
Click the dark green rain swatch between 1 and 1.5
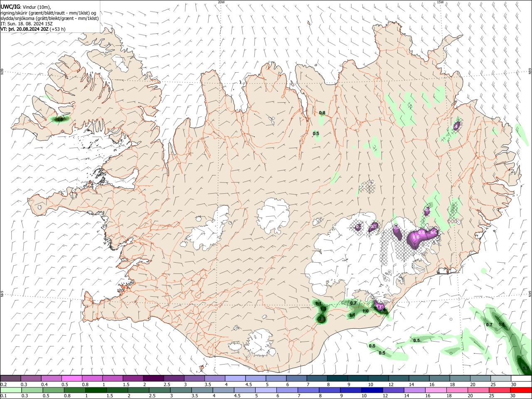click(96, 390)
